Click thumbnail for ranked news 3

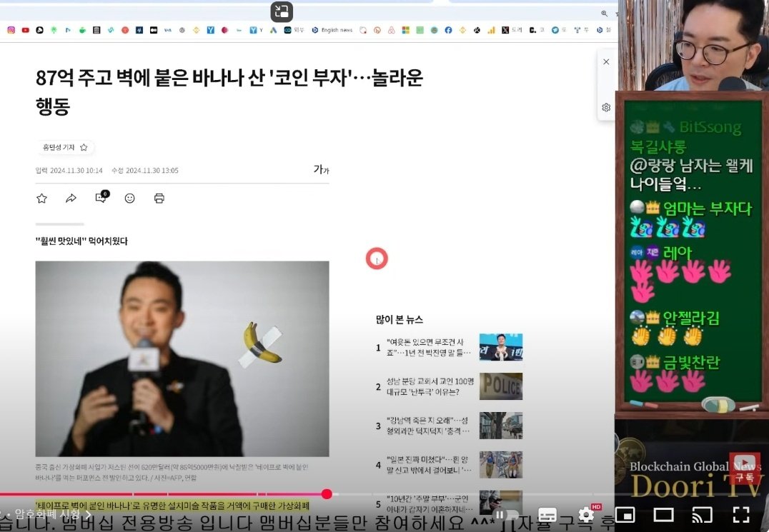coord(501,426)
